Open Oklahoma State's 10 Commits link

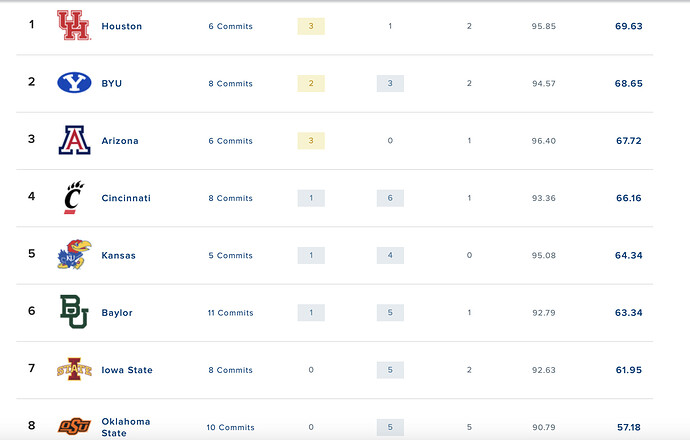click(231, 427)
